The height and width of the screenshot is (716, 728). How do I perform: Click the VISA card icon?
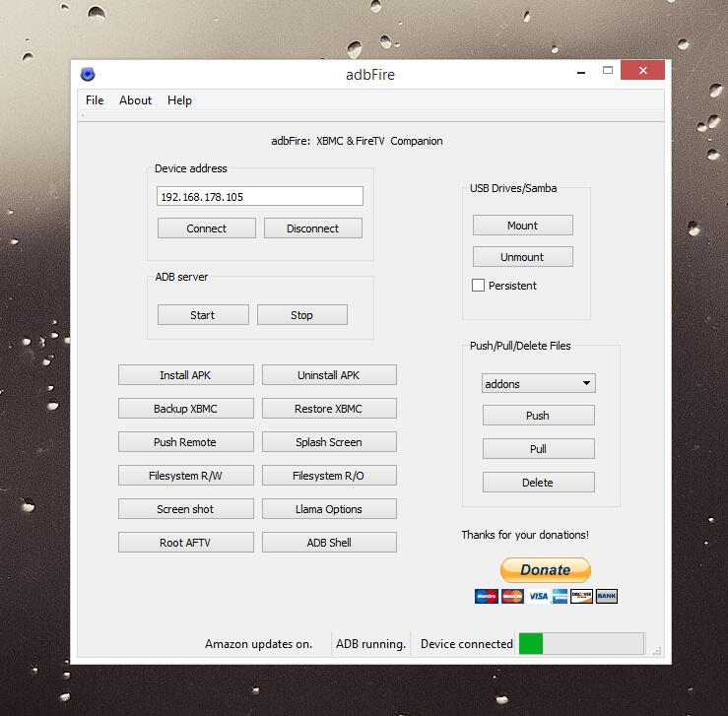click(538, 596)
